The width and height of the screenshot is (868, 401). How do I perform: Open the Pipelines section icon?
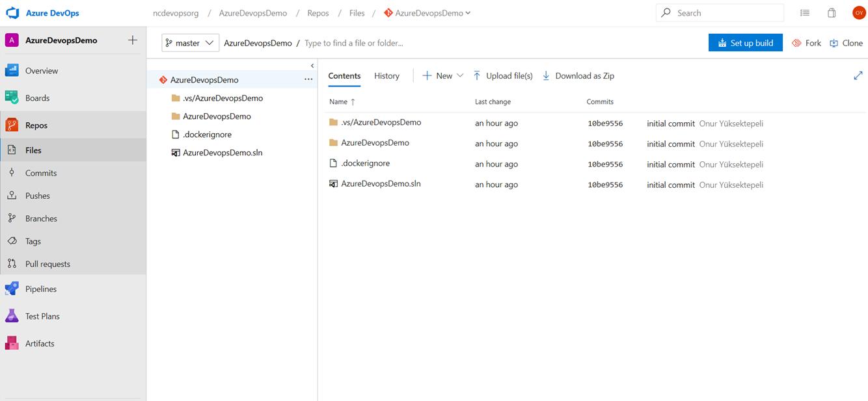point(12,289)
